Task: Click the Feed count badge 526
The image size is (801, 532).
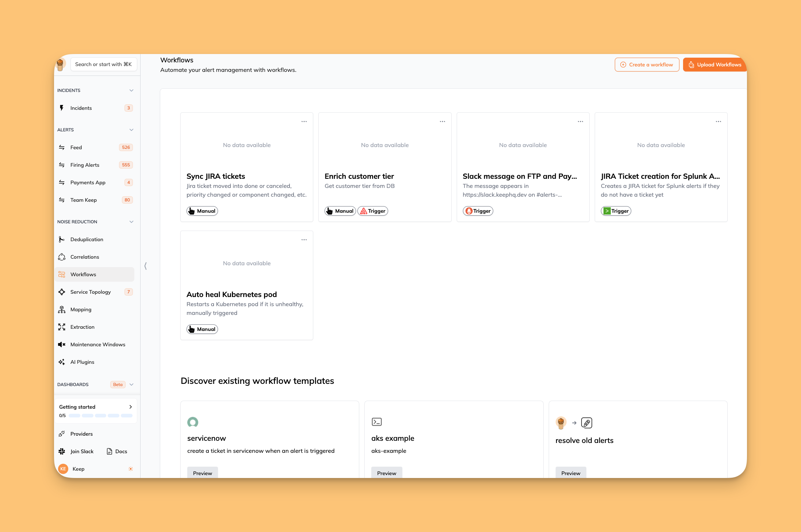Action: tap(126, 147)
